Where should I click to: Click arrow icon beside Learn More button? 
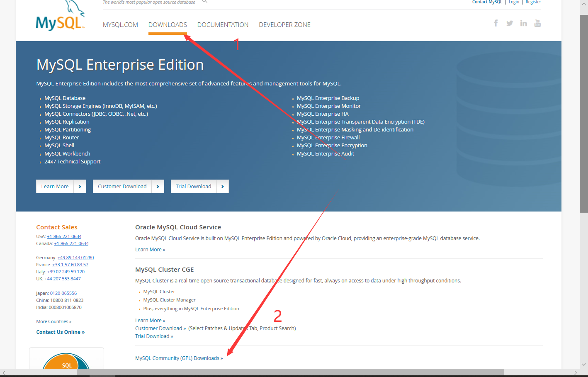coord(80,187)
